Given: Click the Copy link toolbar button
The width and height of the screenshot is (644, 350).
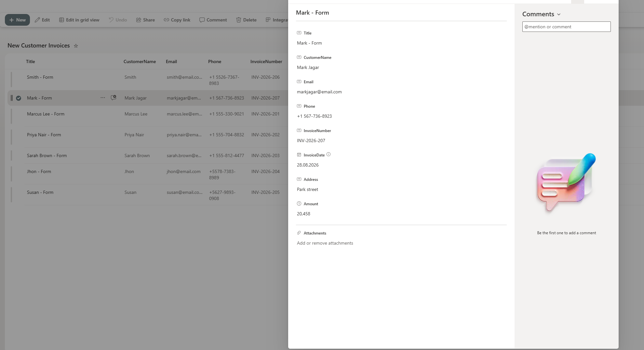Looking at the screenshot, I should coord(177,20).
